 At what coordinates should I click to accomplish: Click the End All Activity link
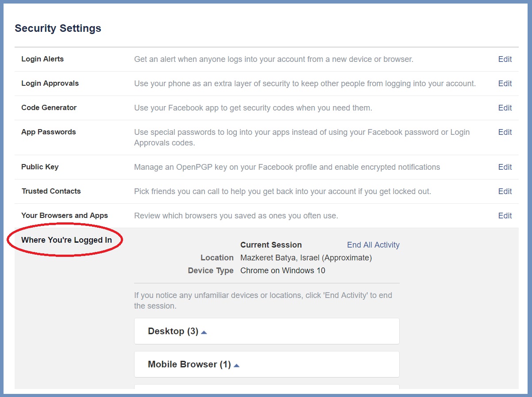(373, 245)
